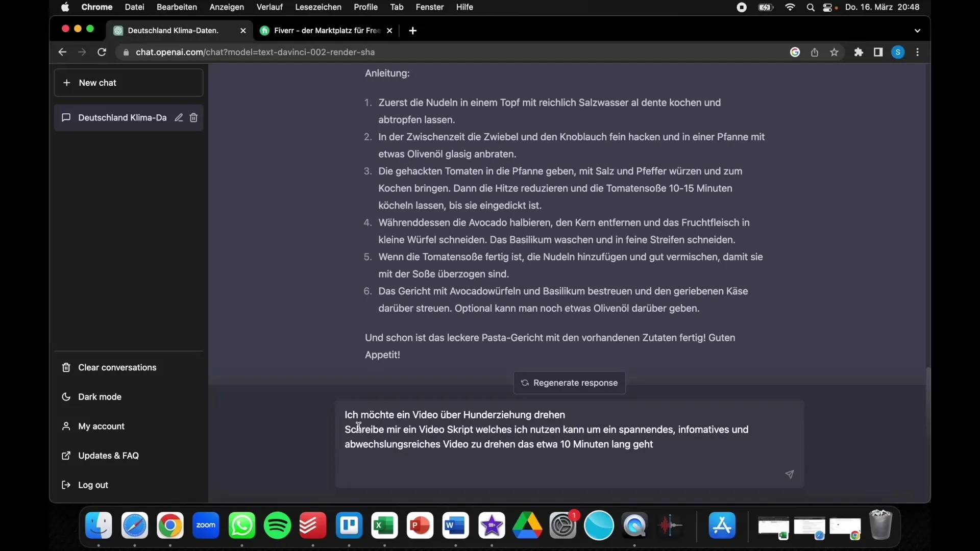Image resolution: width=980 pixels, height=551 pixels.
Task: Click the Clear conversations option
Action: click(x=116, y=367)
